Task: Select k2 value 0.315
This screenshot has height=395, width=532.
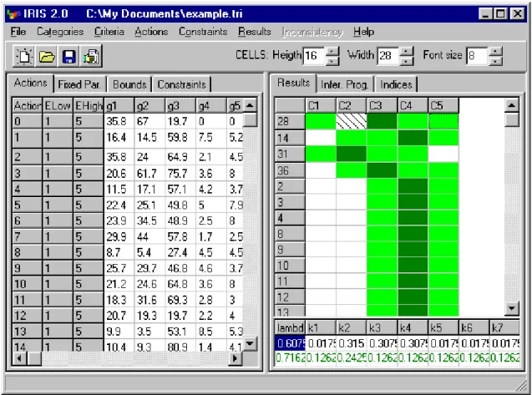Action: click(x=351, y=343)
